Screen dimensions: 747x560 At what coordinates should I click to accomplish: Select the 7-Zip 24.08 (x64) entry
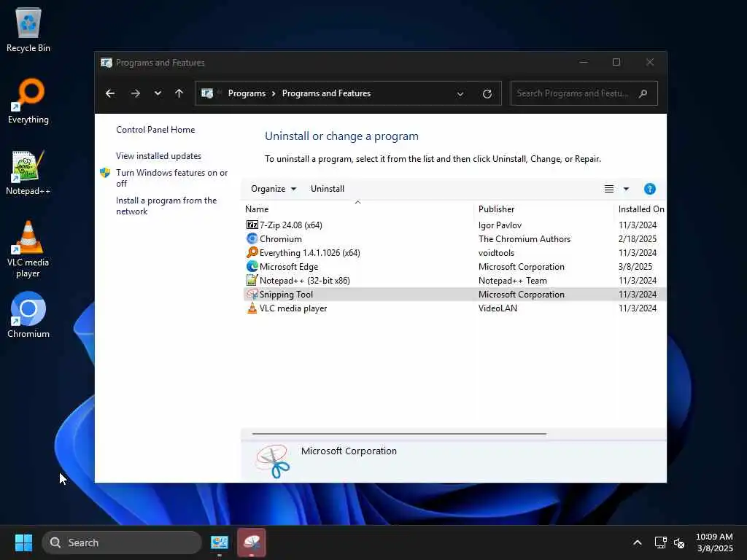454,225
